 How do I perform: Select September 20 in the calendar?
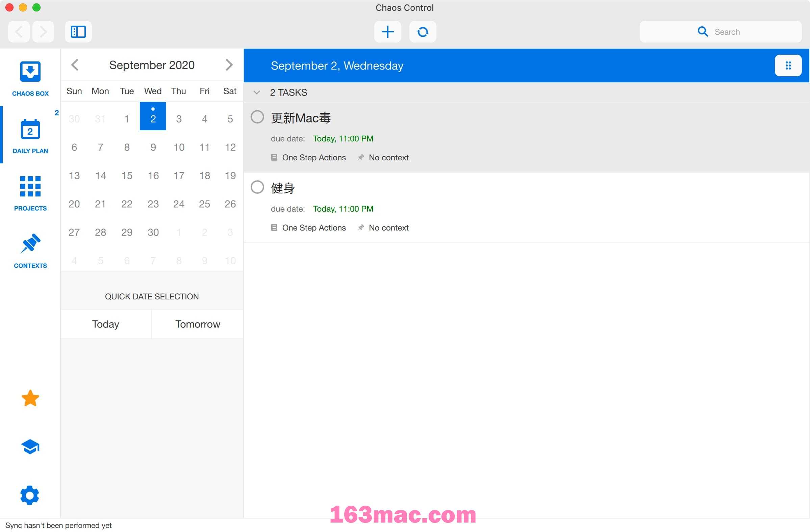[x=74, y=204]
